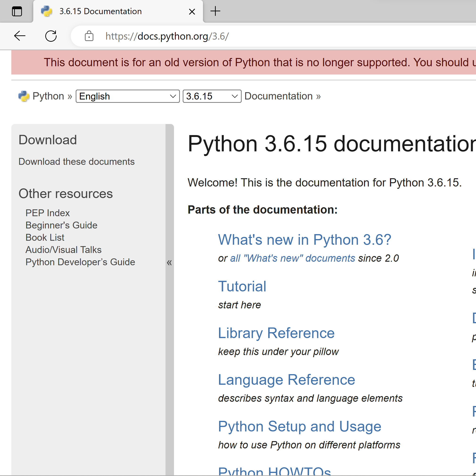
Task: Open the PEP Index link
Action: (x=48, y=213)
